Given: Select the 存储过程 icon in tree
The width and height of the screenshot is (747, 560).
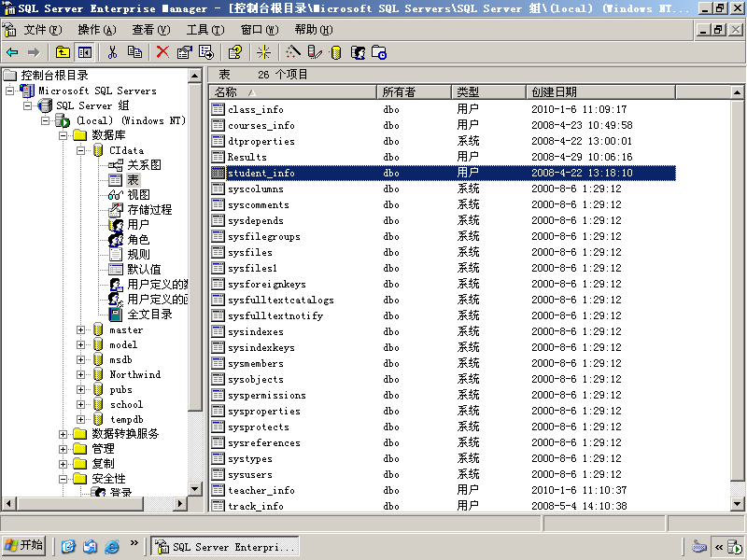Looking at the screenshot, I should 116,209.
